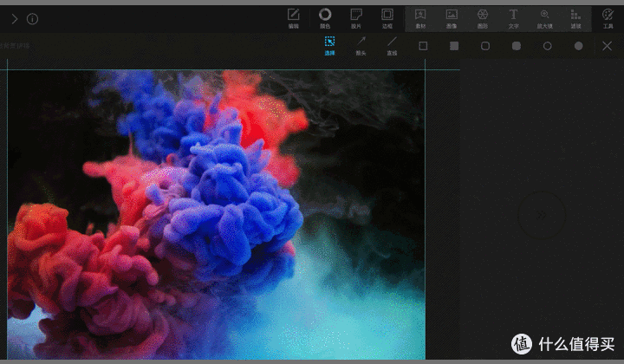Pick the outlined circle shape
This screenshot has width=624, height=364.
pyautogui.click(x=547, y=46)
